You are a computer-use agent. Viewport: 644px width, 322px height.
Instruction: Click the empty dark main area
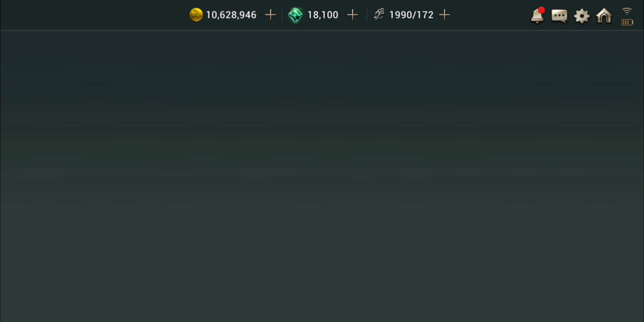pos(322,176)
